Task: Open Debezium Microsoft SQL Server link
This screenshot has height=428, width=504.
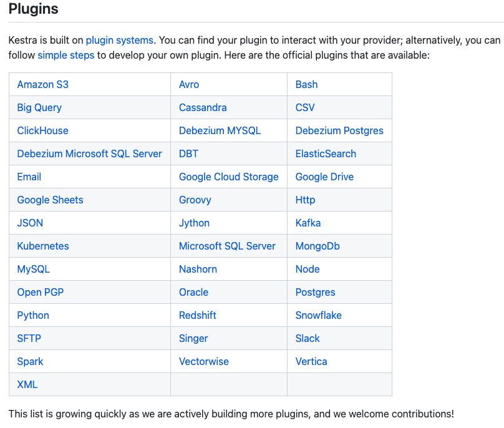Action: click(x=89, y=154)
